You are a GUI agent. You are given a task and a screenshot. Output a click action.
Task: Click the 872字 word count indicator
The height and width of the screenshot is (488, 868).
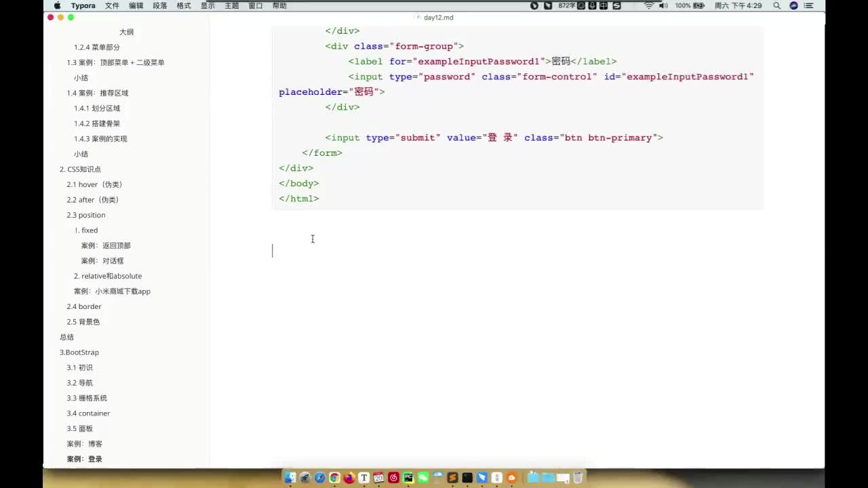pos(567,5)
